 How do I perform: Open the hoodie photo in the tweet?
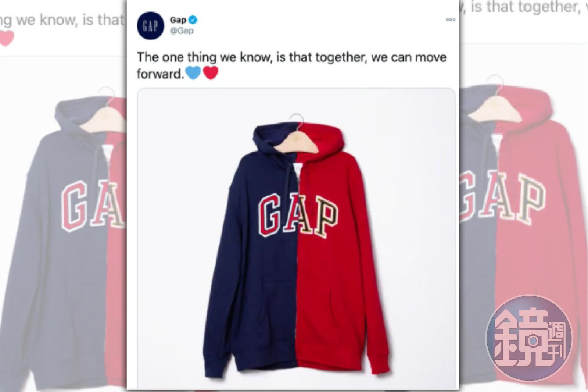click(296, 238)
